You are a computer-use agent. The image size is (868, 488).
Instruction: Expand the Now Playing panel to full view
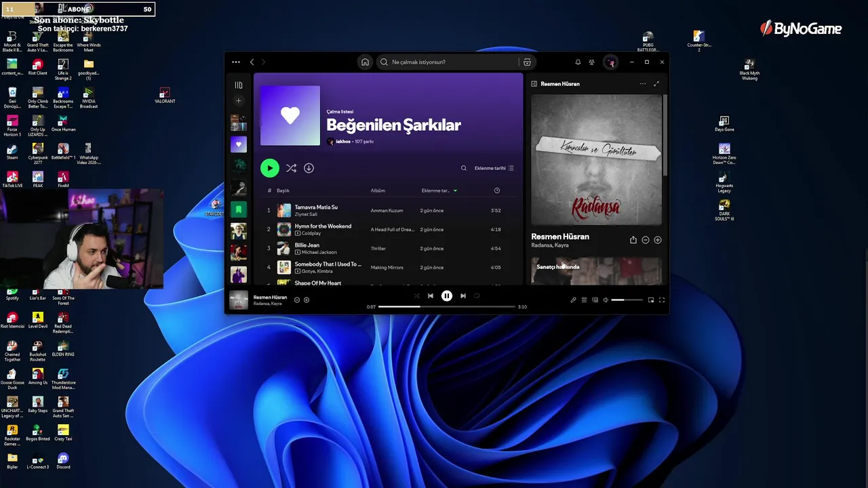[x=656, y=84]
